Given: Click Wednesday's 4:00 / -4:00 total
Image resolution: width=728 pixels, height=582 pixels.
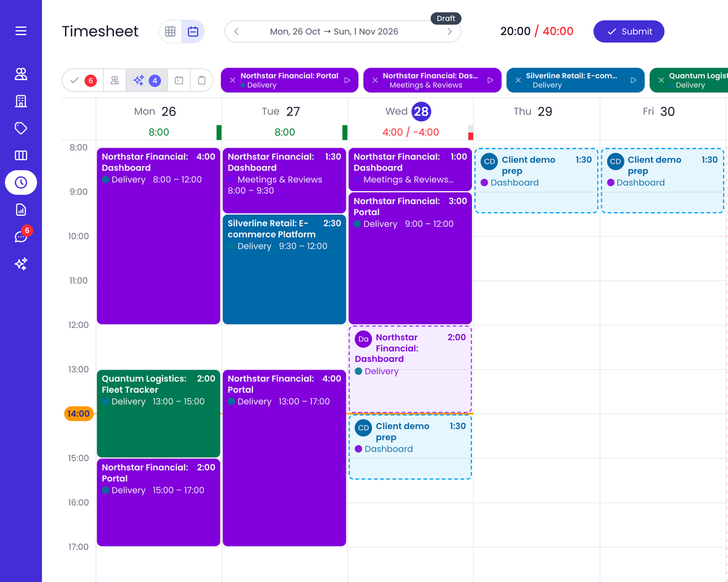Looking at the screenshot, I should coord(411,132).
